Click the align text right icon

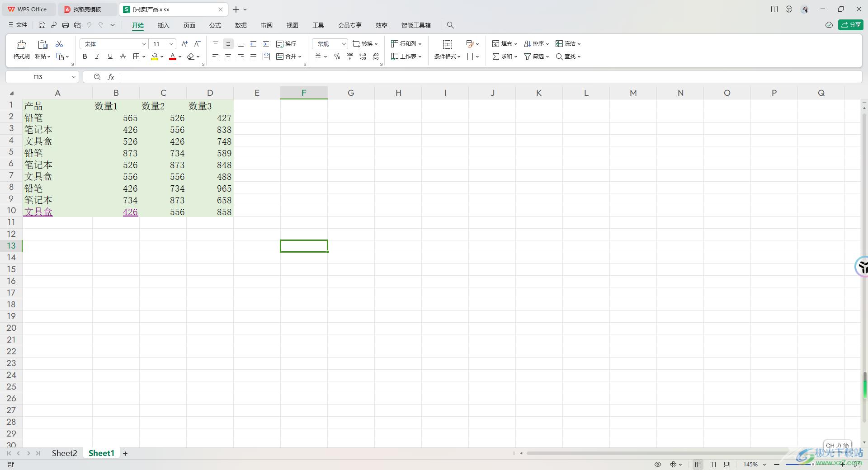pos(241,56)
